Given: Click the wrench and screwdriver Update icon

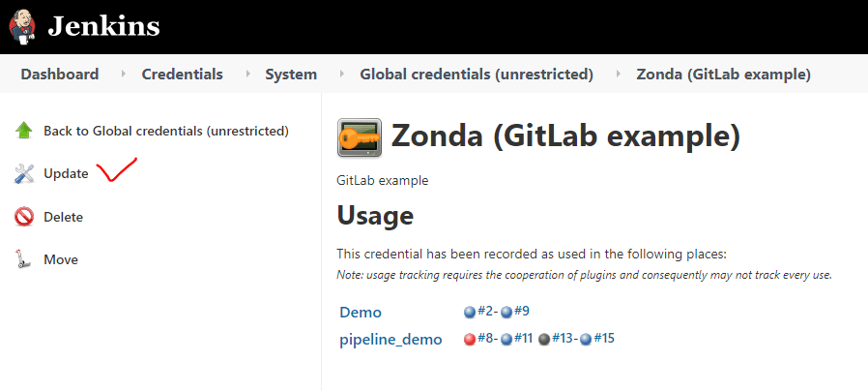Looking at the screenshot, I should 24,173.
